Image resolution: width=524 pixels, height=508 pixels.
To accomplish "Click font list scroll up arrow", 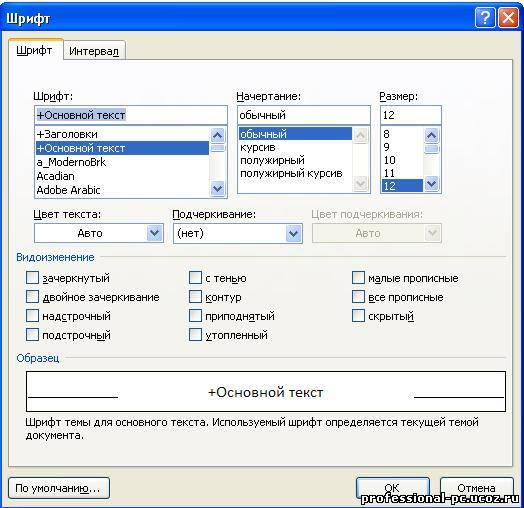I will (x=218, y=135).
